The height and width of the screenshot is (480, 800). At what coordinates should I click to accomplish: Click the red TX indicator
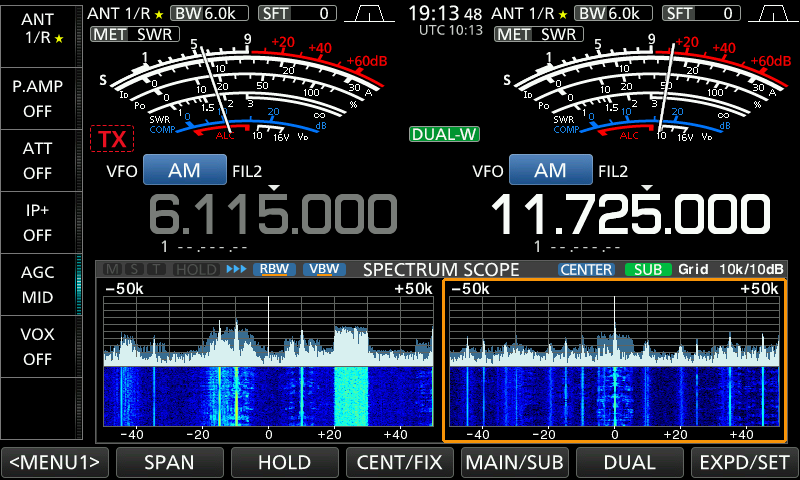click(112, 139)
